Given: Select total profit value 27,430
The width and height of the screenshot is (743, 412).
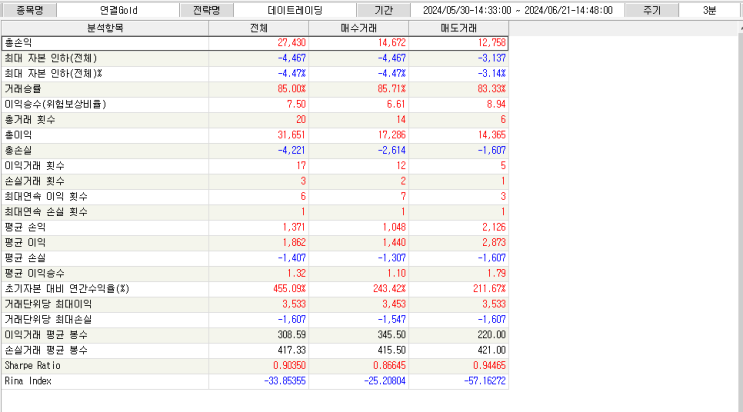Looking at the screenshot, I should 291,43.
